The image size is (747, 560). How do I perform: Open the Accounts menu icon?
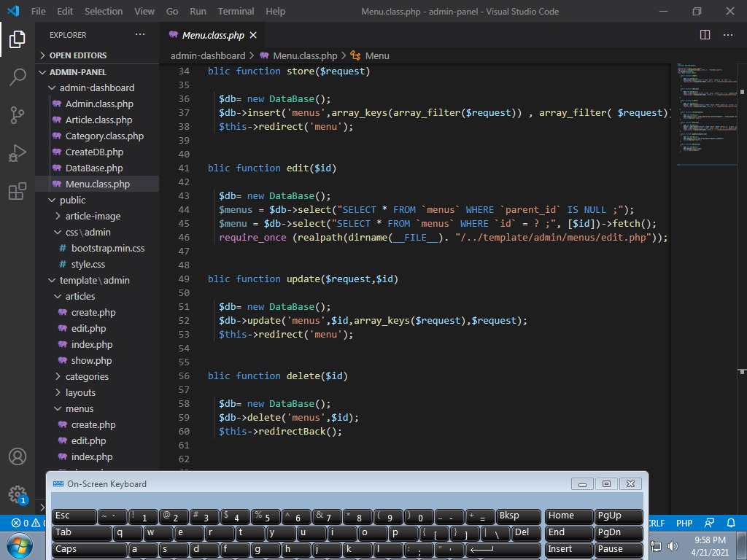pyautogui.click(x=18, y=456)
